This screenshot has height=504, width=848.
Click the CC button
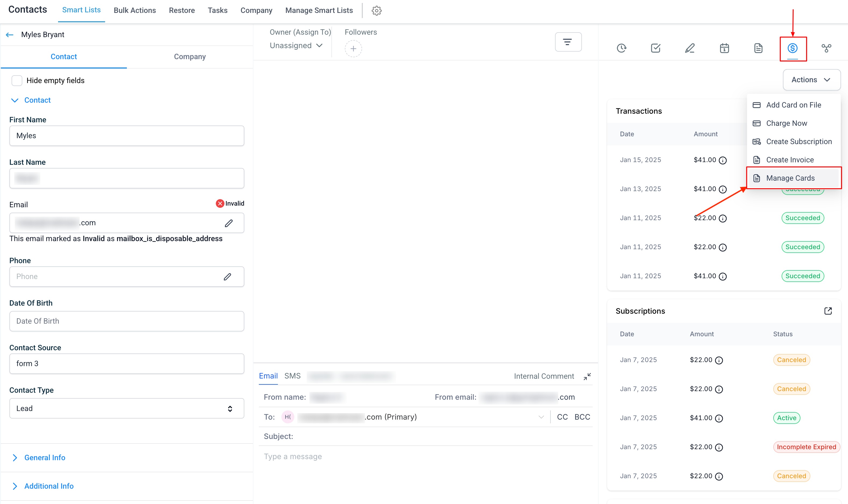(x=562, y=417)
